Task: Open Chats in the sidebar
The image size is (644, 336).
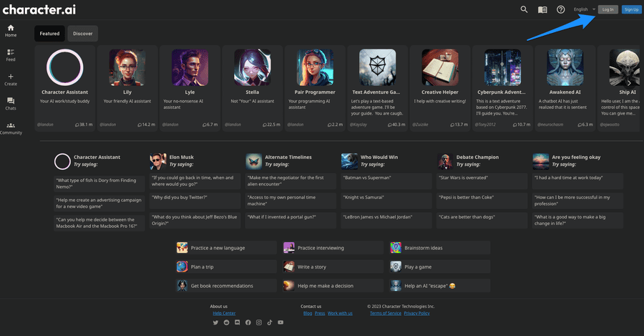Action: click(11, 104)
